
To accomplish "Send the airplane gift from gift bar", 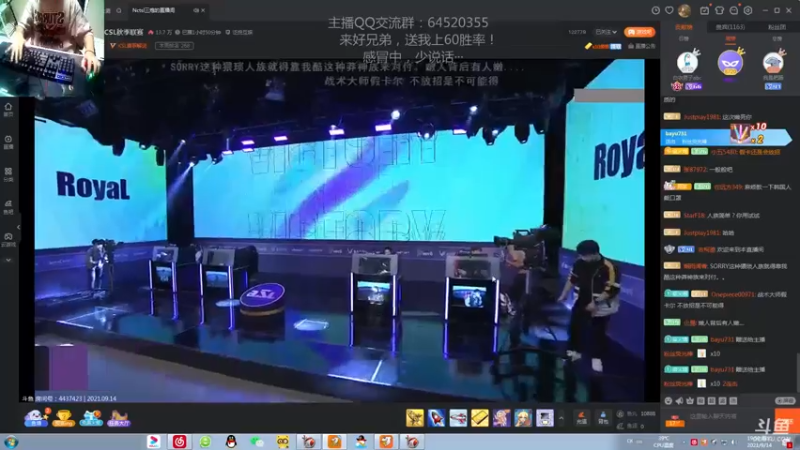I will [x=415, y=418].
